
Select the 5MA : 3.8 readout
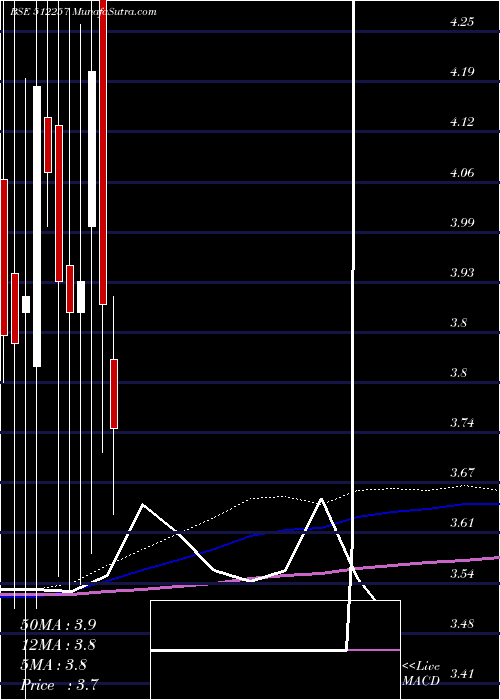pyautogui.click(x=54, y=665)
